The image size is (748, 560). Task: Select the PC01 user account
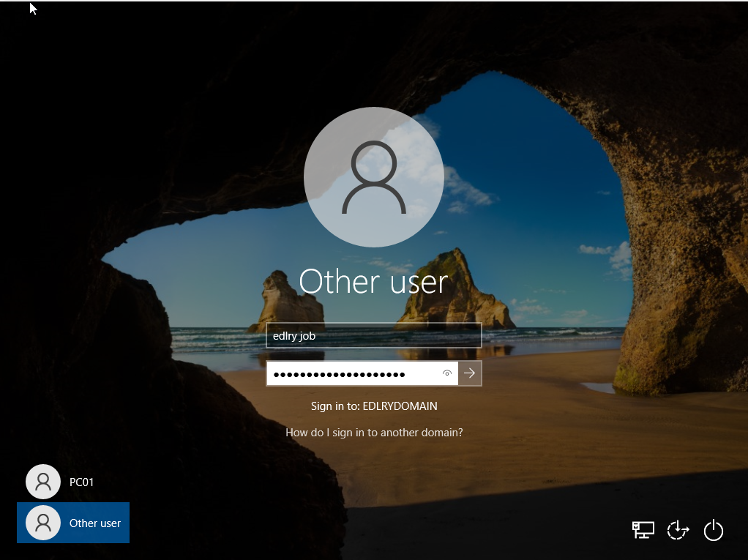tap(73, 482)
